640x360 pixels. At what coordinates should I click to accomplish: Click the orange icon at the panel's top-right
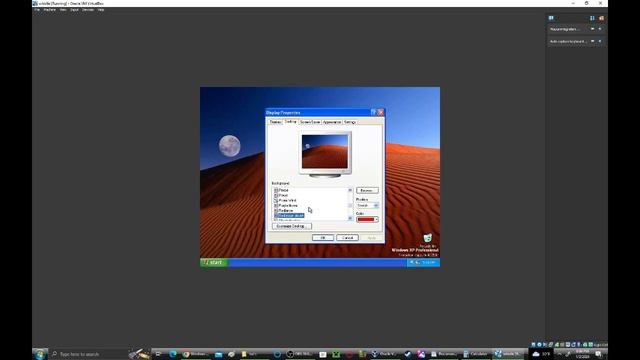coord(601,18)
